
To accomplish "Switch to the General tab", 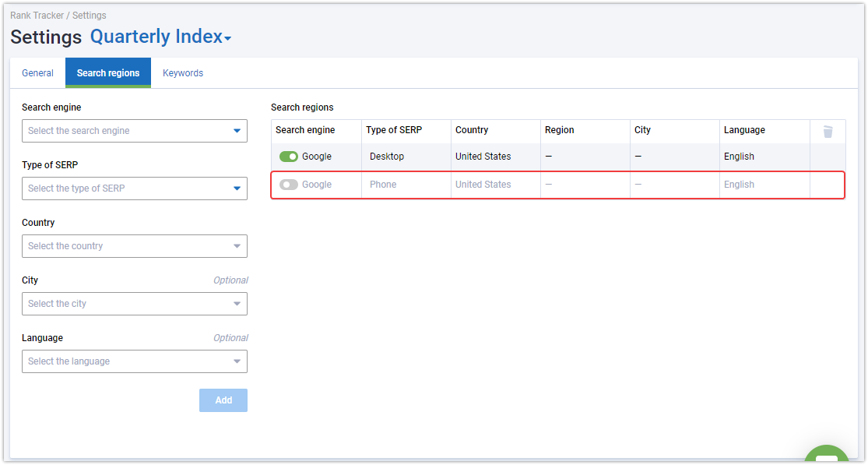I will point(37,73).
